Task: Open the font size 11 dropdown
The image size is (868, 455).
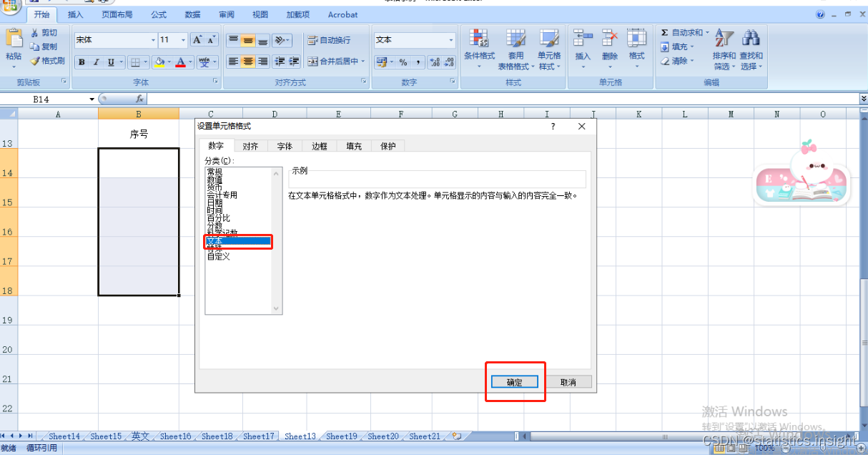Action: pyautogui.click(x=183, y=40)
